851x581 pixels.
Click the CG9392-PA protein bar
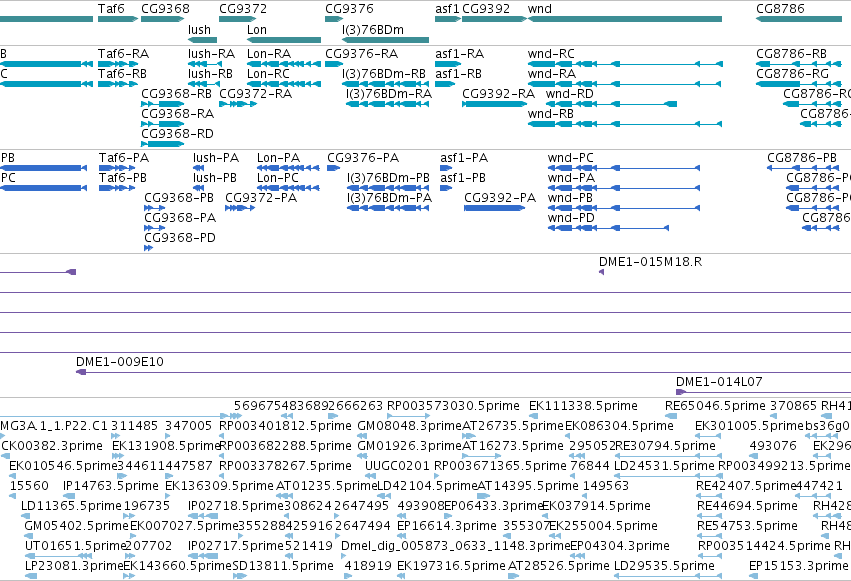pyautogui.click(x=494, y=208)
